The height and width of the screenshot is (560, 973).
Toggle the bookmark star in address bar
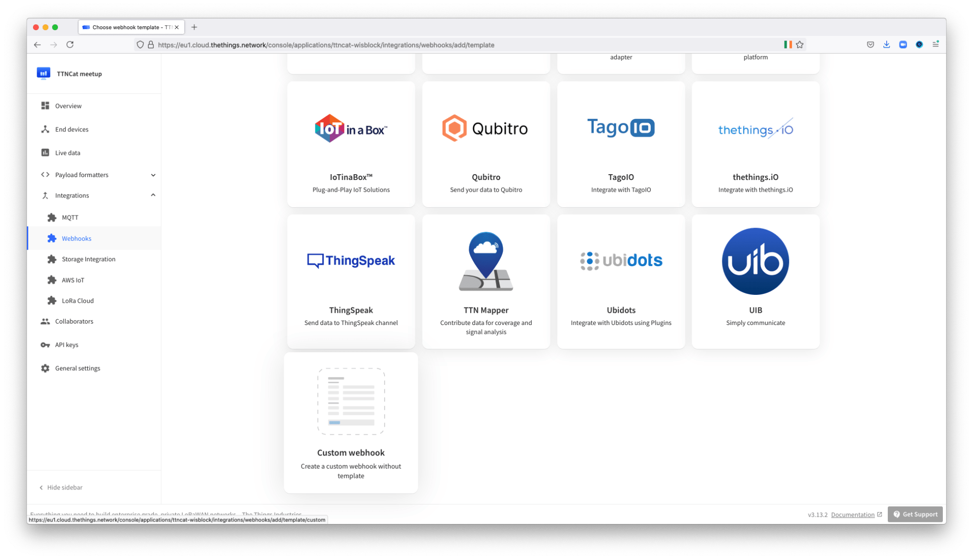[x=800, y=44]
